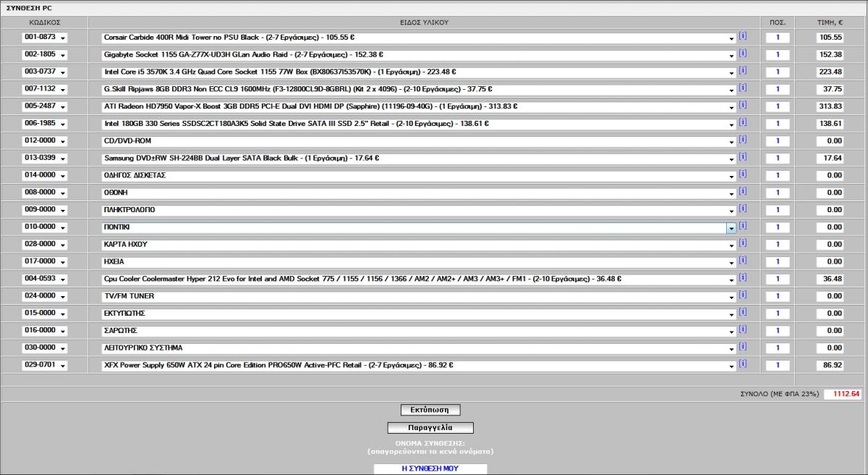Open info icon for ΗΧΕΙΑ row

pyautogui.click(x=742, y=261)
